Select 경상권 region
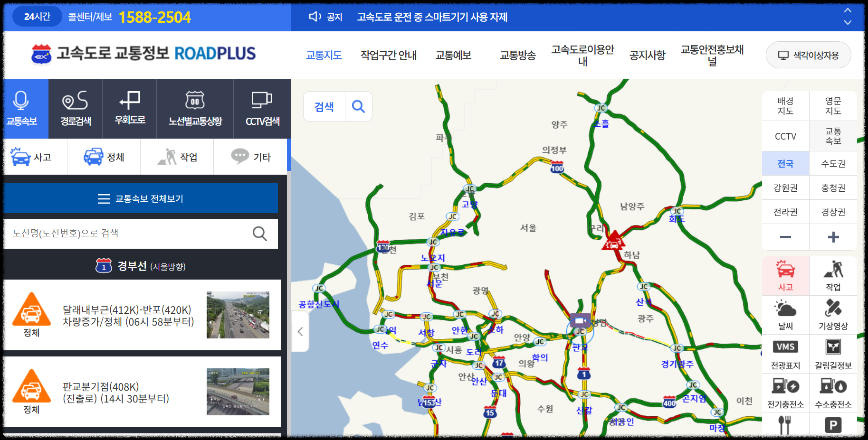The width and height of the screenshot is (868, 440). tap(833, 212)
